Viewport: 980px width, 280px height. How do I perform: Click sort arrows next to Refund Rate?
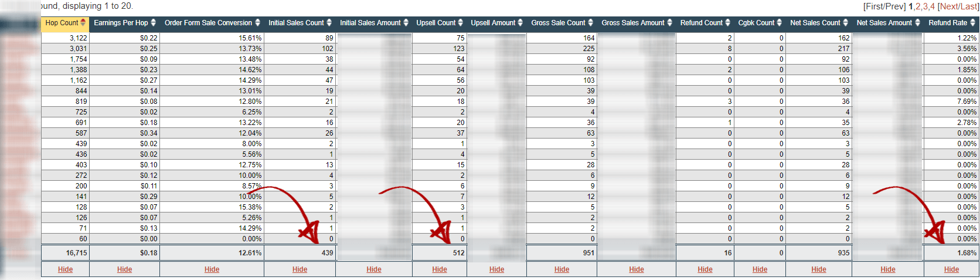pyautogui.click(x=973, y=23)
